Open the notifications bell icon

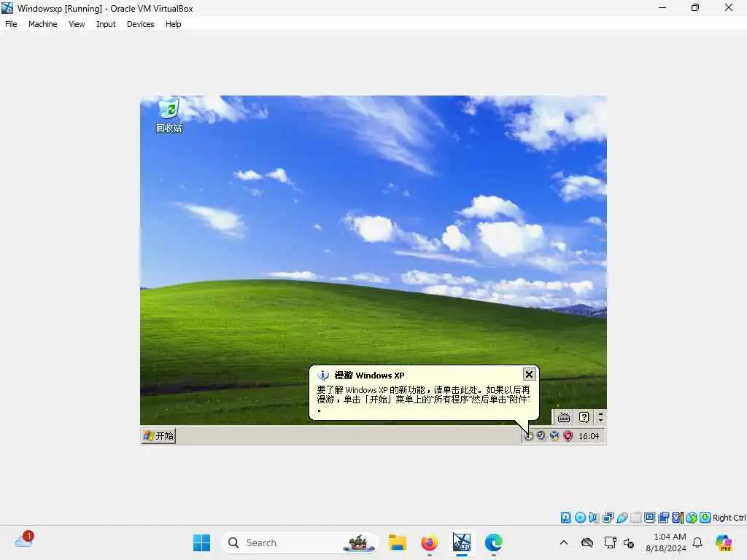click(697, 542)
